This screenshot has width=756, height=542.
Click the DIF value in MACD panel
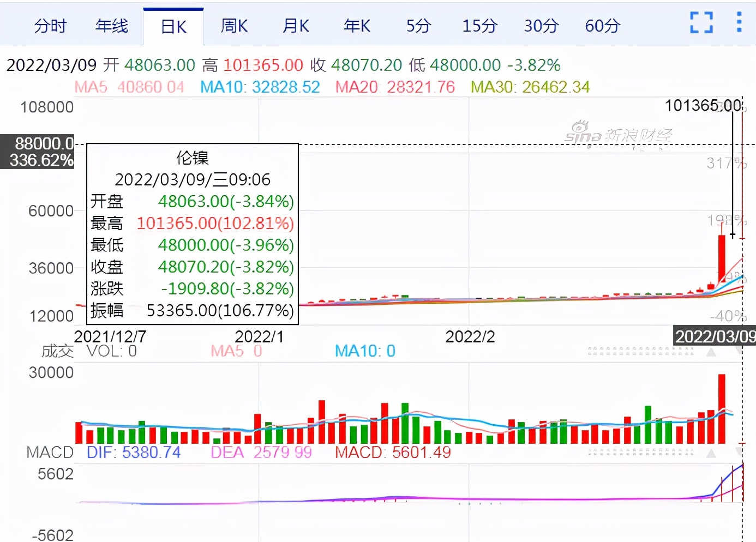[x=133, y=452]
